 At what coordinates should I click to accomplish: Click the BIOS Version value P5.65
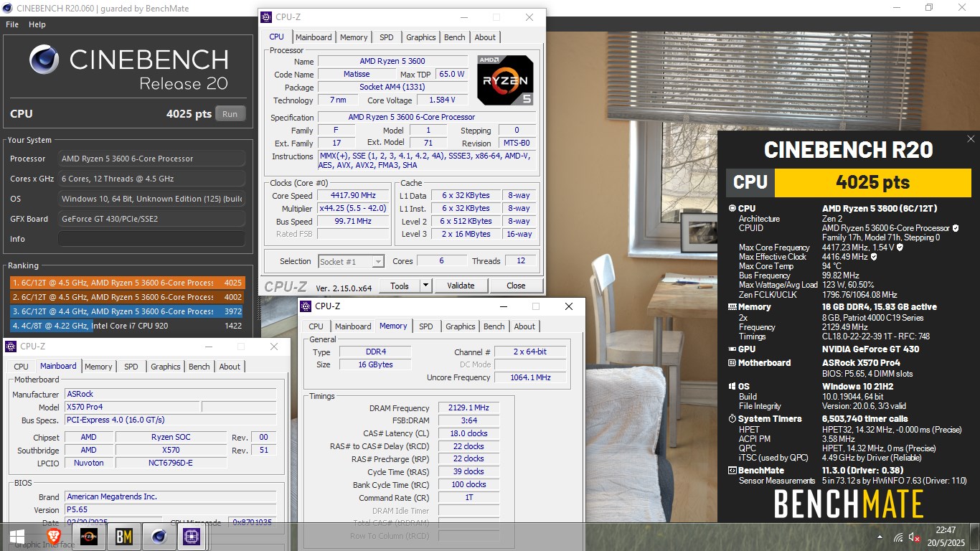(x=170, y=510)
